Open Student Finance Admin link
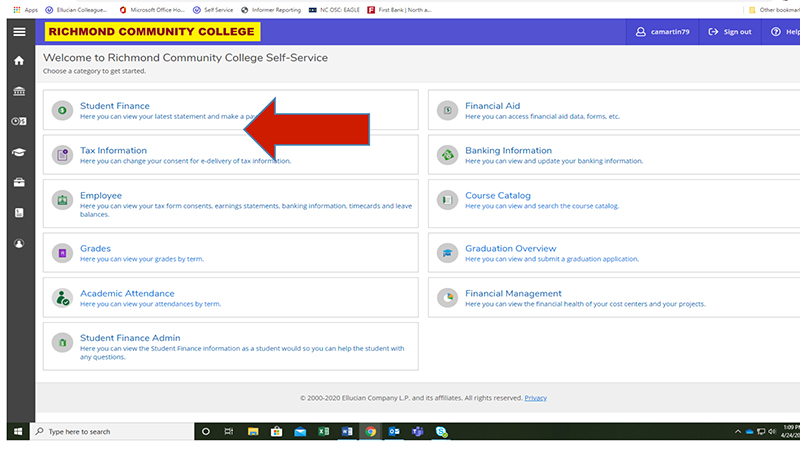800x450 pixels. tap(130, 338)
